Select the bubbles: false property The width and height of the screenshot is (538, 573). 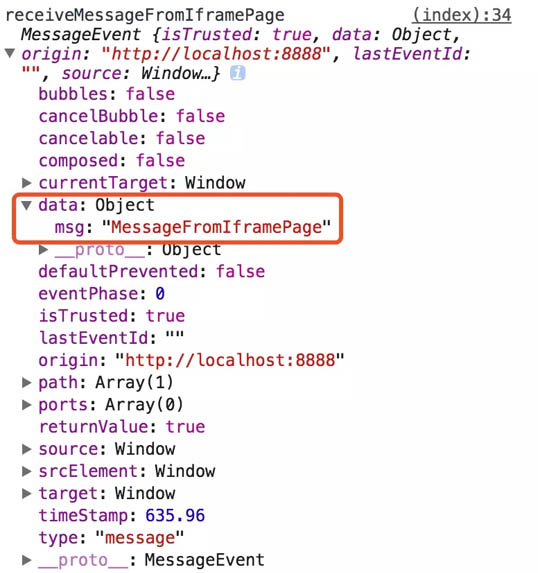[x=107, y=94]
